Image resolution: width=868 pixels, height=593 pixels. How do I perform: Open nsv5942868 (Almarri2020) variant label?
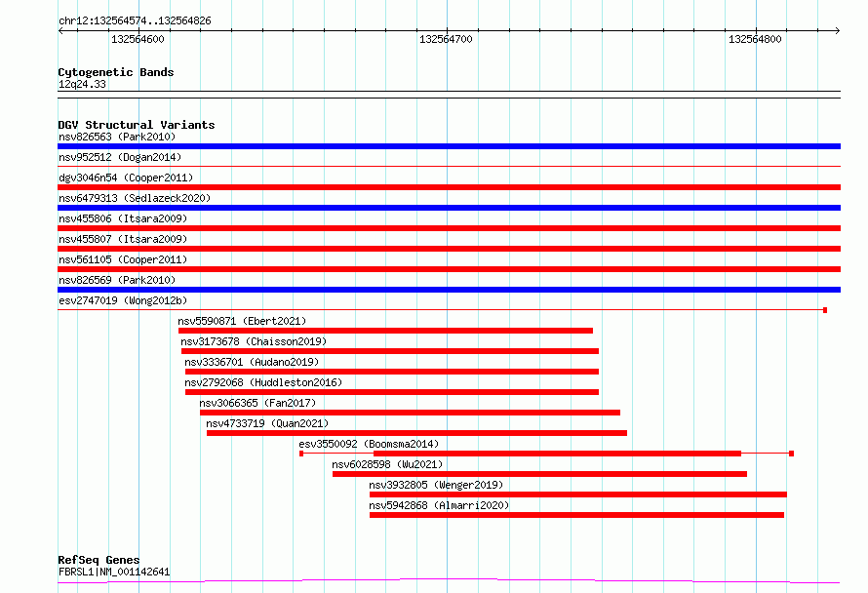tap(439, 505)
